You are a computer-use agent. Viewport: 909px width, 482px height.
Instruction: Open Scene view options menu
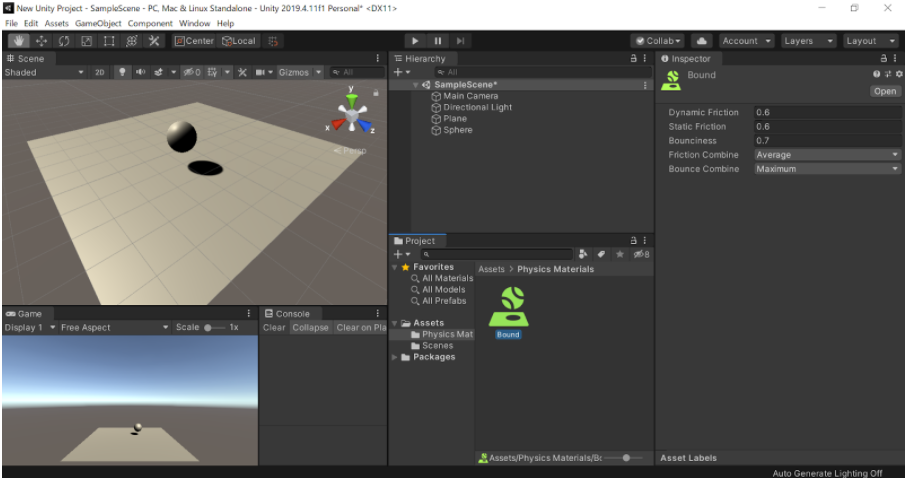tap(377, 58)
